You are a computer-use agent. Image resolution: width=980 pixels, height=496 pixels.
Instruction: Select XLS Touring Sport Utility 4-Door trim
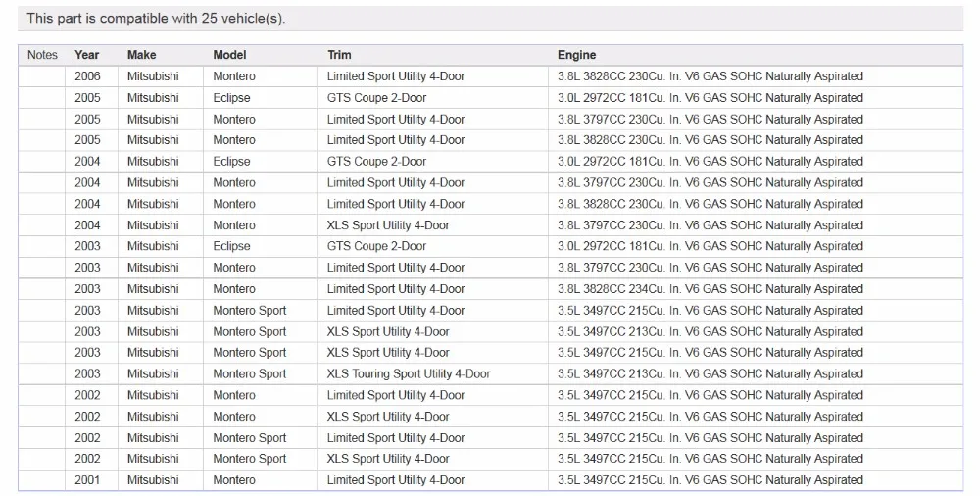(x=408, y=374)
